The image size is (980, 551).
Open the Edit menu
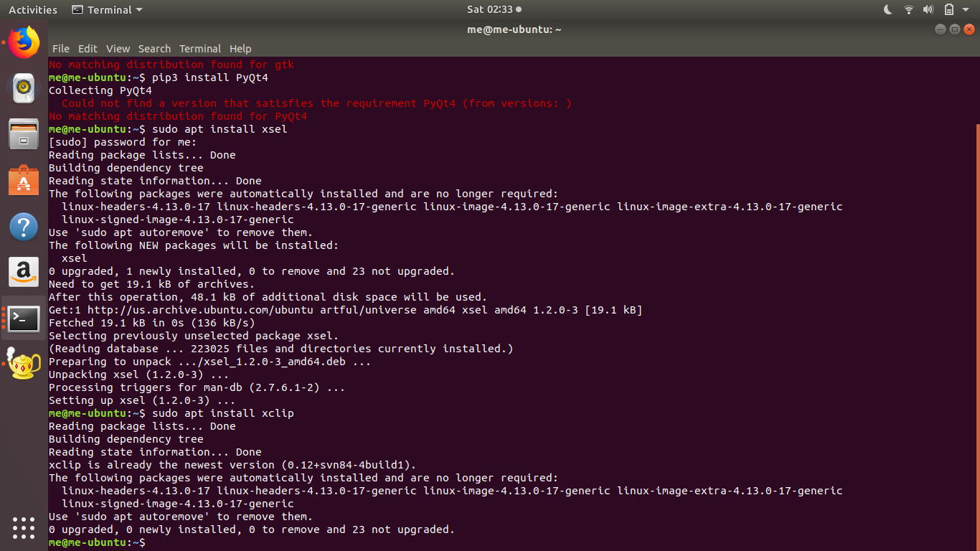88,49
